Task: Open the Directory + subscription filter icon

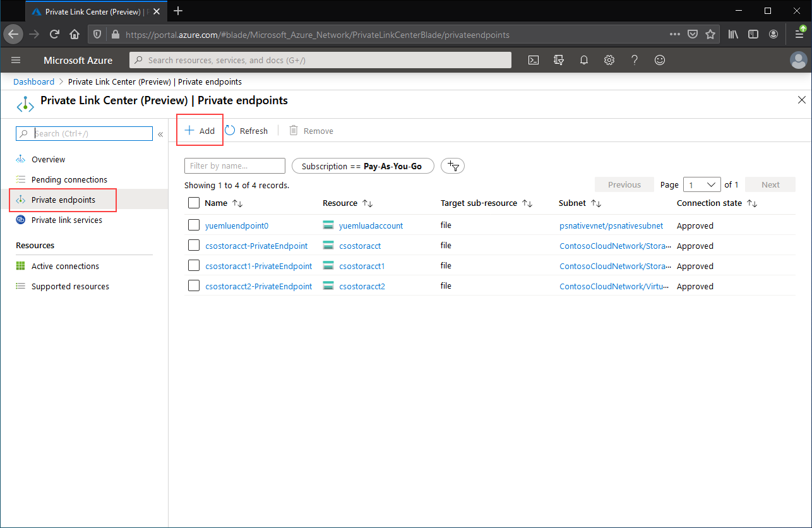Action: [559, 60]
